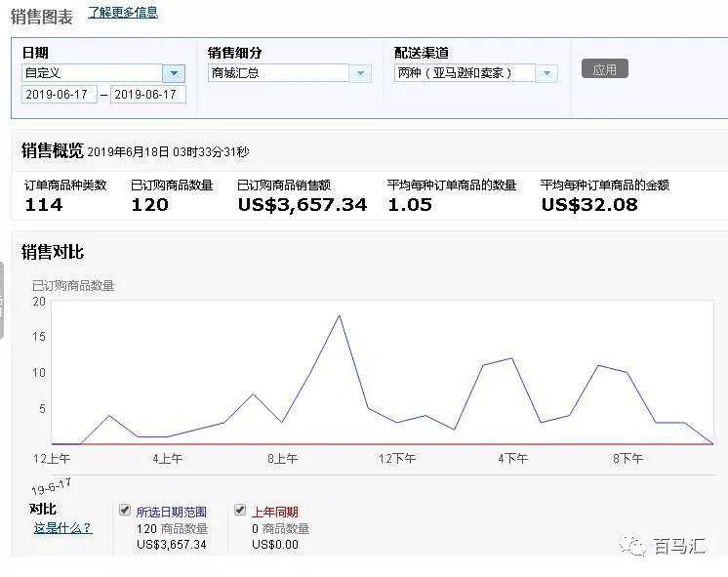728x577 pixels.
Task: Select the 上年同期 red label text
Action: [275, 512]
